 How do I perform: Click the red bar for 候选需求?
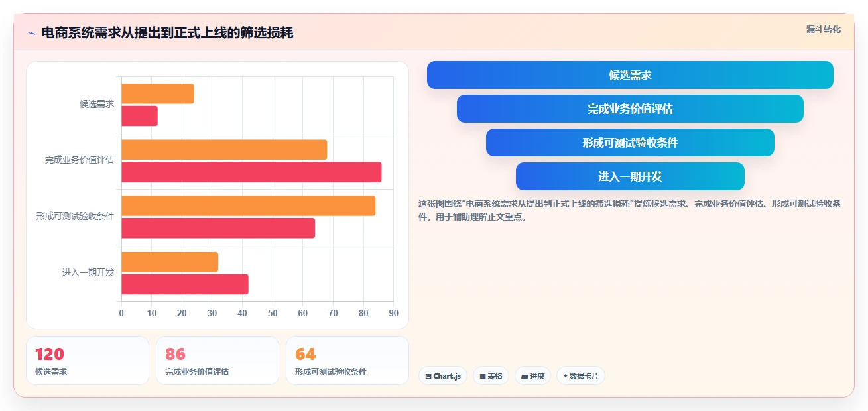140,116
